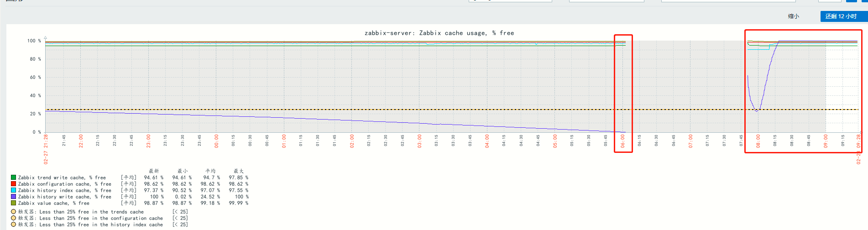Screen dimensions: 868x230
Task: Click the cyan history index cache swatch
Action: click(14, 190)
